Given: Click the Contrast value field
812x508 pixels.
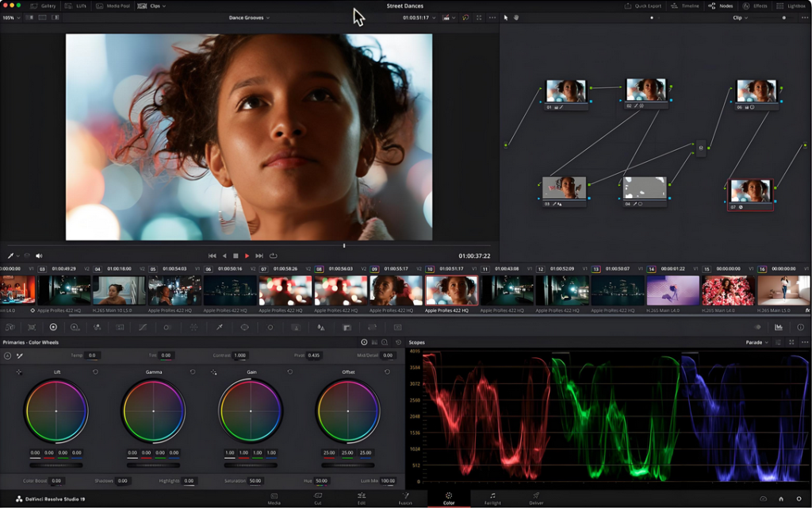Looking at the screenshot, I should click(x=239, y=356).
